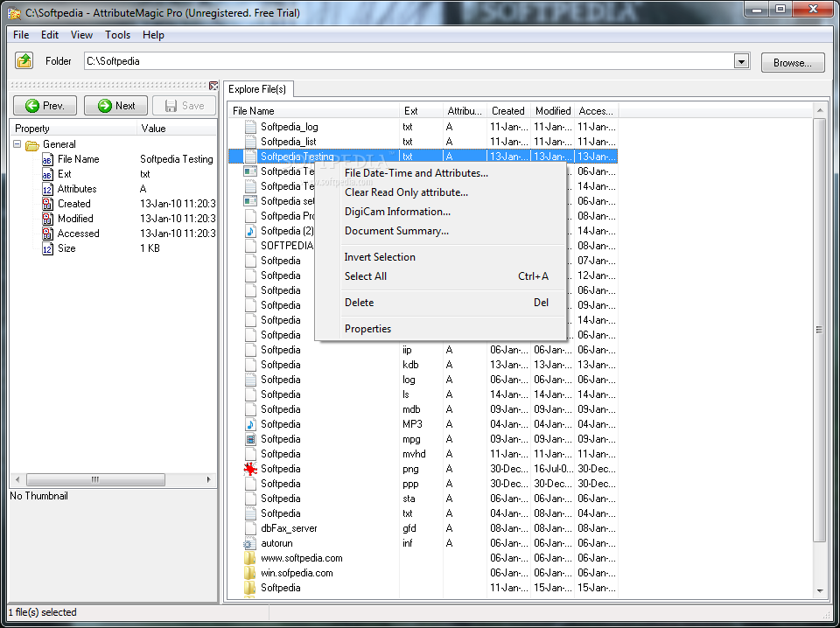Sort by Ext column header
840x628 pixels.
click(422, 111)
